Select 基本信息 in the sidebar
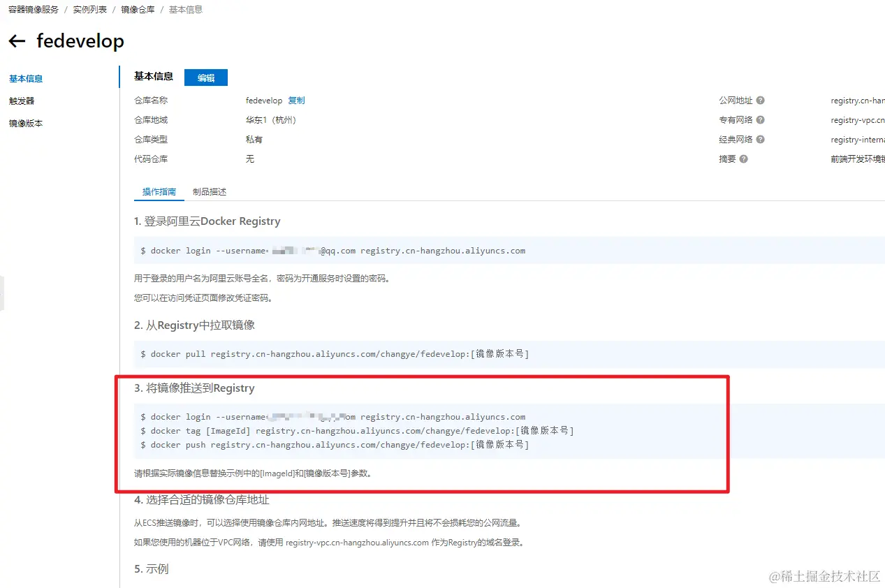The width and height of the screenshot is (885, 588). tap(26, 79)
